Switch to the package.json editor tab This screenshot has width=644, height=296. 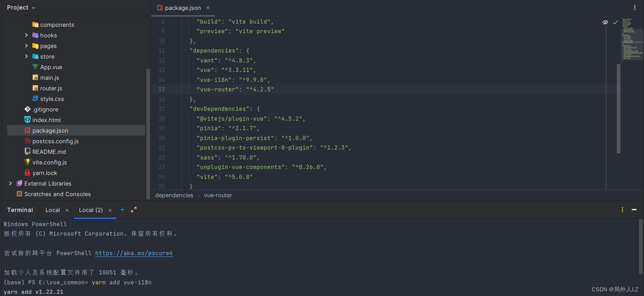tap(183, 8)
